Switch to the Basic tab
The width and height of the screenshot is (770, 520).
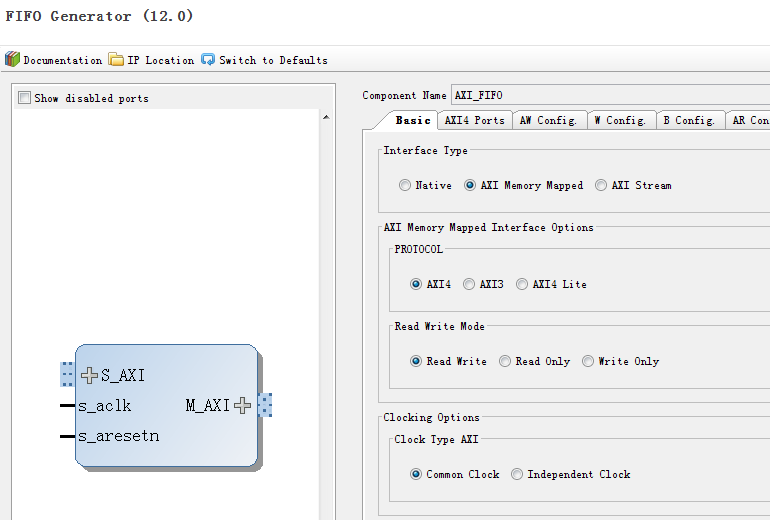coord(412,120)
